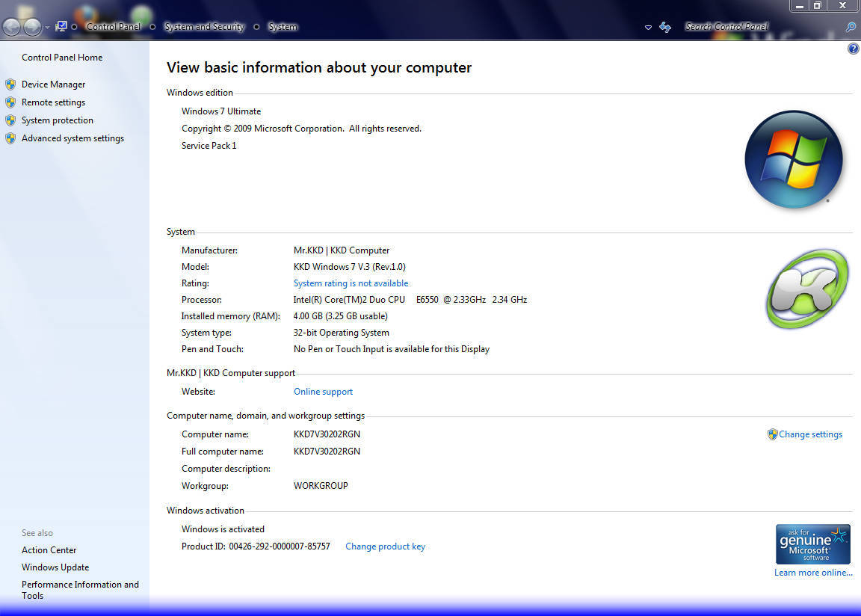
Task: Click the Back navigation arrow button
Action: pos(11,26)
